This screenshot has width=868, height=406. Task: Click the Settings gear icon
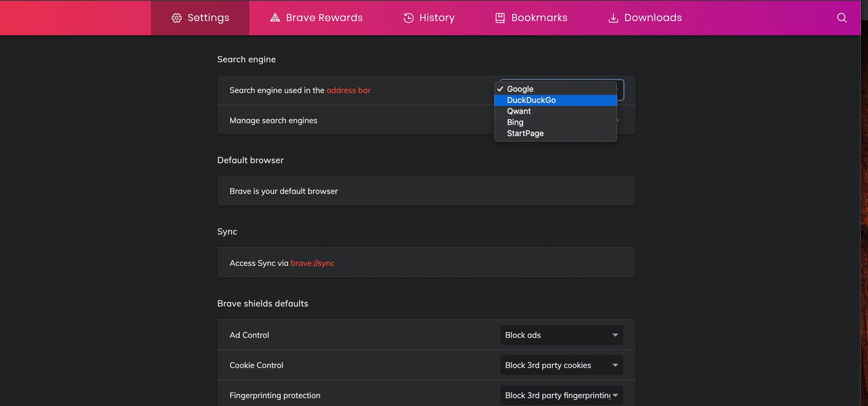tap(176, 18)
